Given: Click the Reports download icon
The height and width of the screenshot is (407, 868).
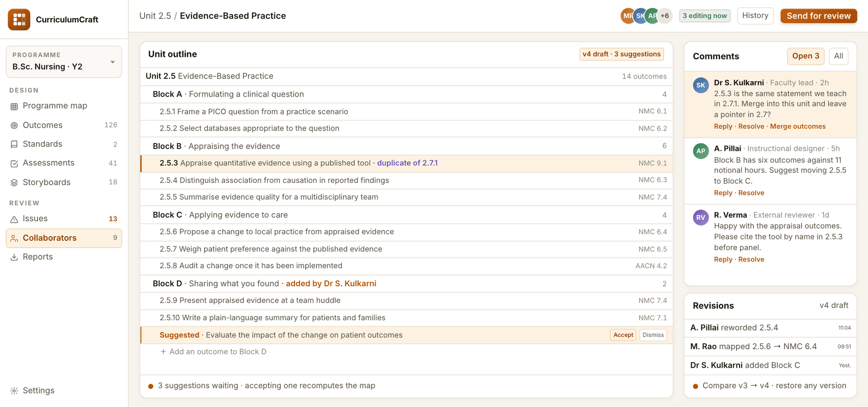Looking at the screenshot, I should coord(14,257).
